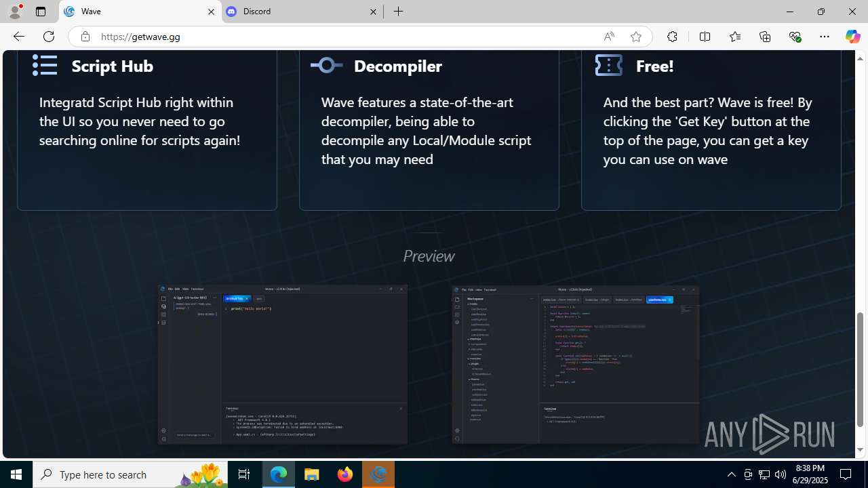Enable split screen view
This screenshot has width=868, height=488.
coord(705,37)
